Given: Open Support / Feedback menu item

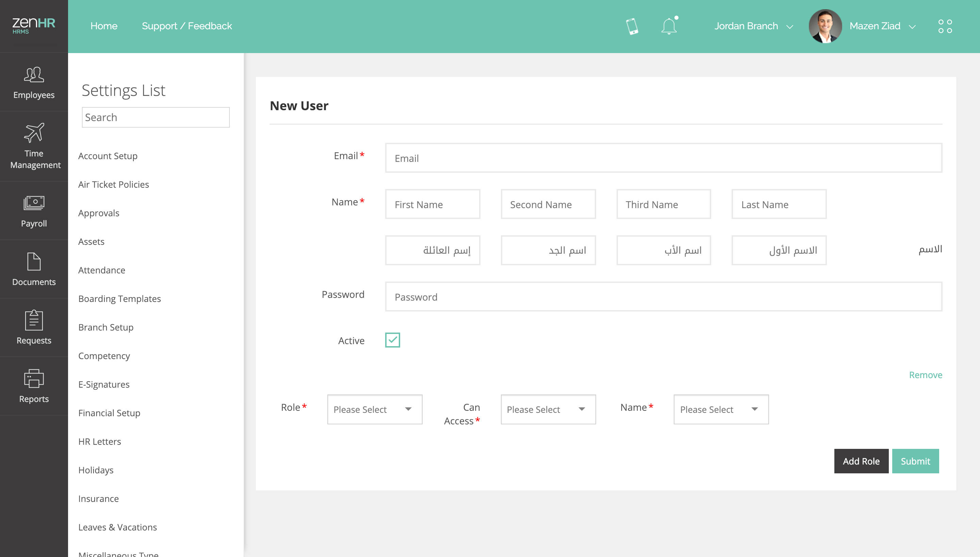Looking at the screenshot, I should pyautogui.click(x=187, y=26).
